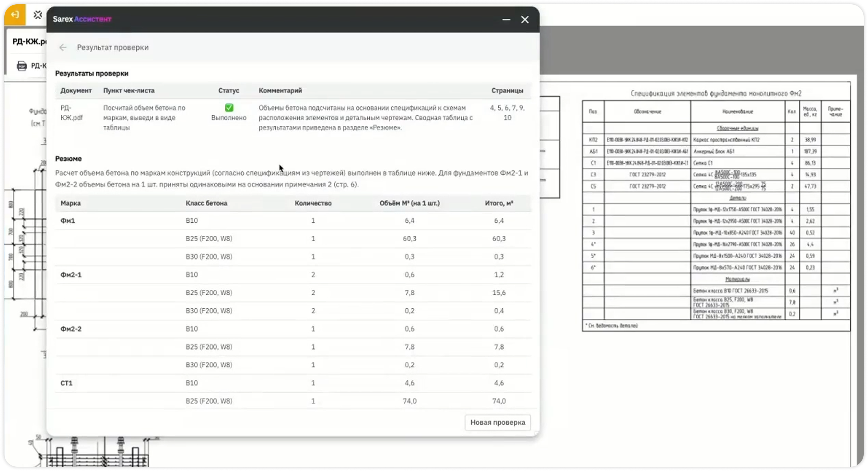This screenshot has height=471, width=868.
Task: Close the Sarex Ассистент dialog
Action: pyautogui.click(x=525, y=19)
